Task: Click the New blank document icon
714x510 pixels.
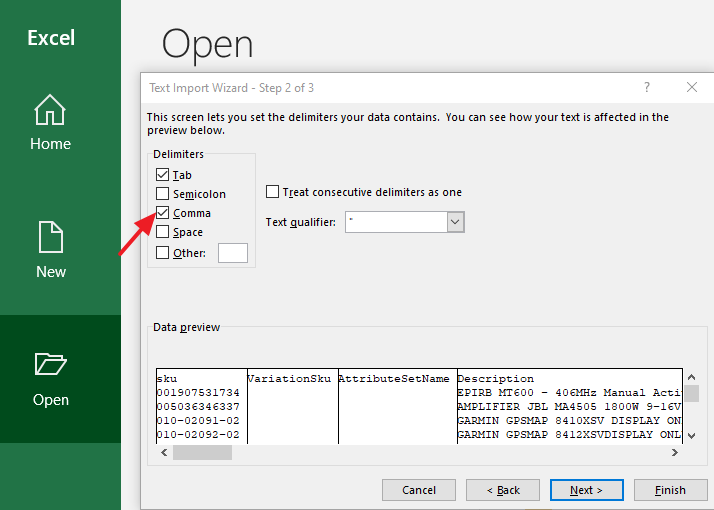Action: click(x=51, y=237)
